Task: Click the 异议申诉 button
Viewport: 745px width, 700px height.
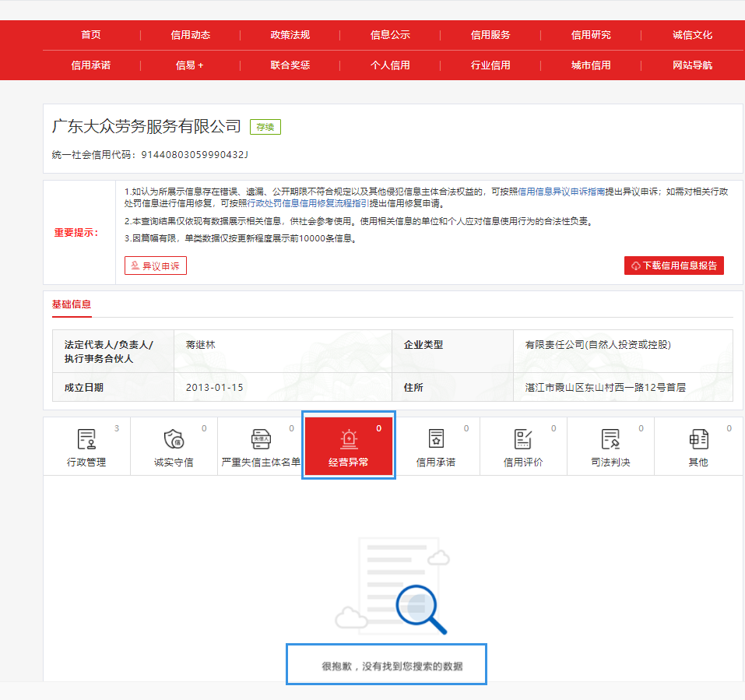Action: click(155, 265)
